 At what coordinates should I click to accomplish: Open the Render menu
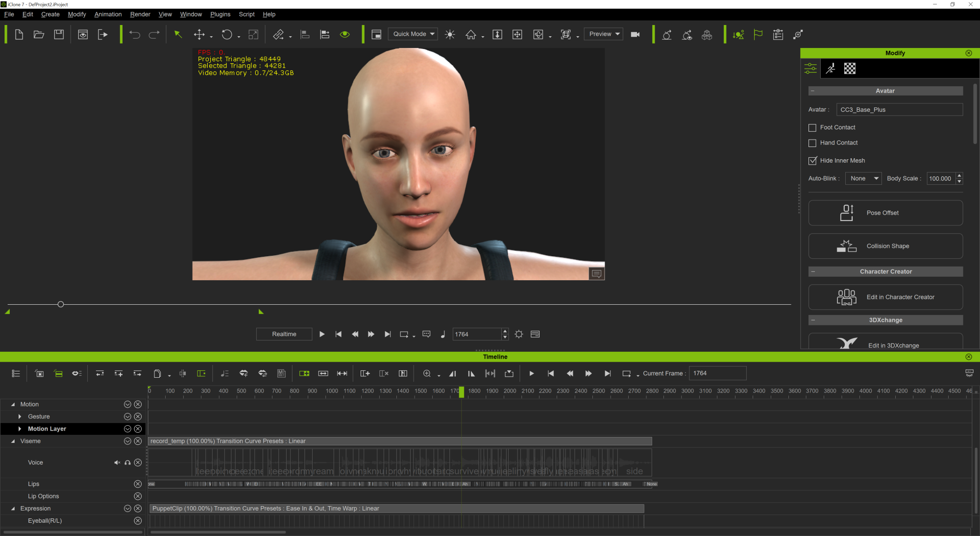[140, 14]
